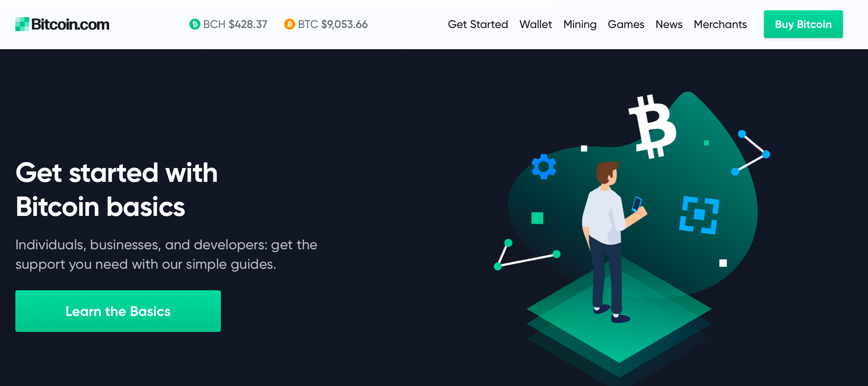Open the Get Started menu item
The width and height of the screenshot is (868, 386).
[477, 24]
